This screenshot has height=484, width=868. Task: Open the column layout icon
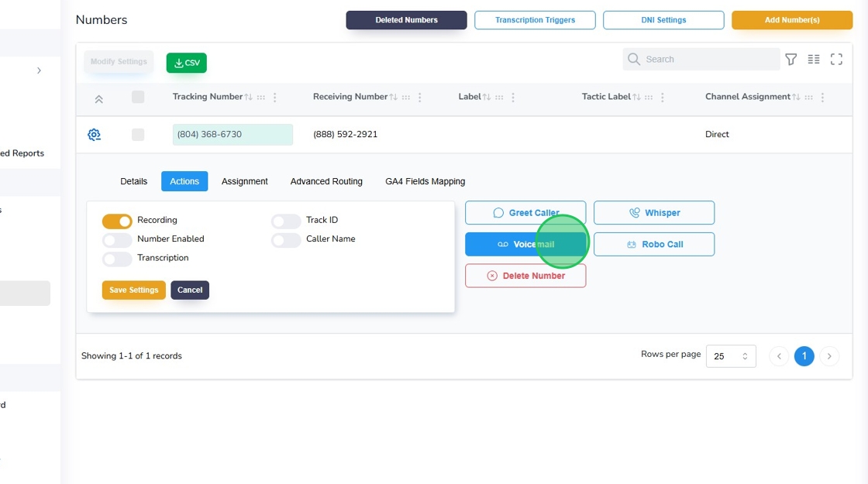pos(814,59)
